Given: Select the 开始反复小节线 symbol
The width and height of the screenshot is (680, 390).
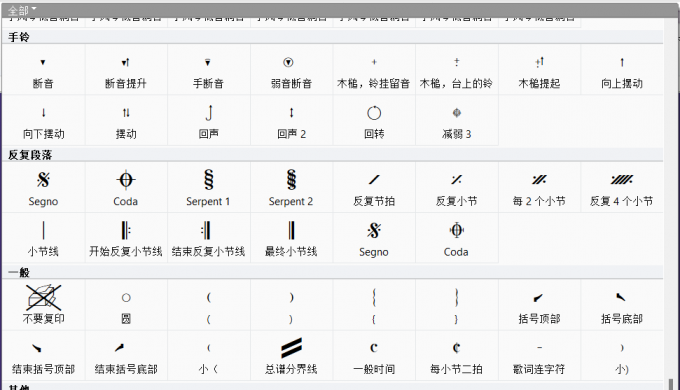Looking at the screenshot, I should 126,238.
